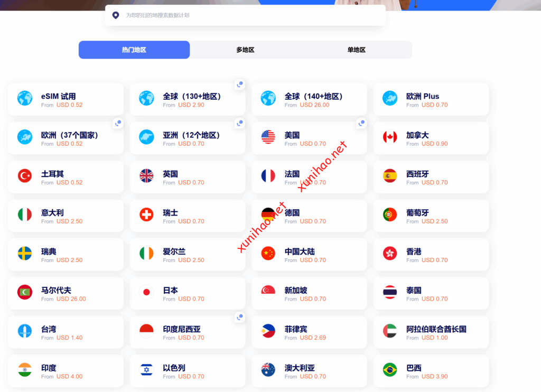Image resolution: width=541 pixels, height=392 pixels.
Task: Select the 热门地区 tab
Action: (x=134, y=50)
